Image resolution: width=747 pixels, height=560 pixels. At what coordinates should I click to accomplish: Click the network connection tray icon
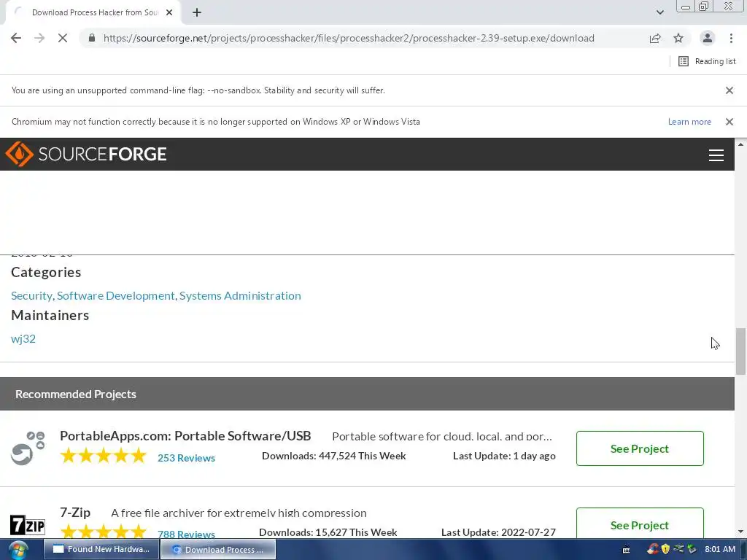678,549
